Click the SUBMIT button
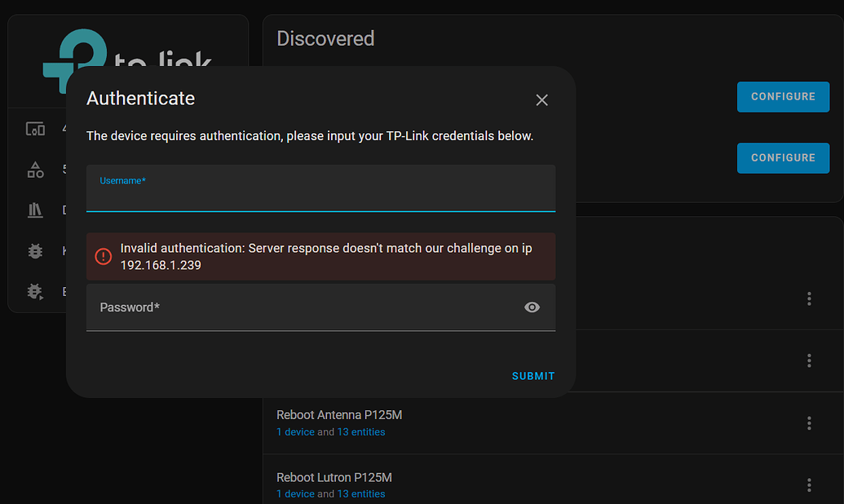 532,376
